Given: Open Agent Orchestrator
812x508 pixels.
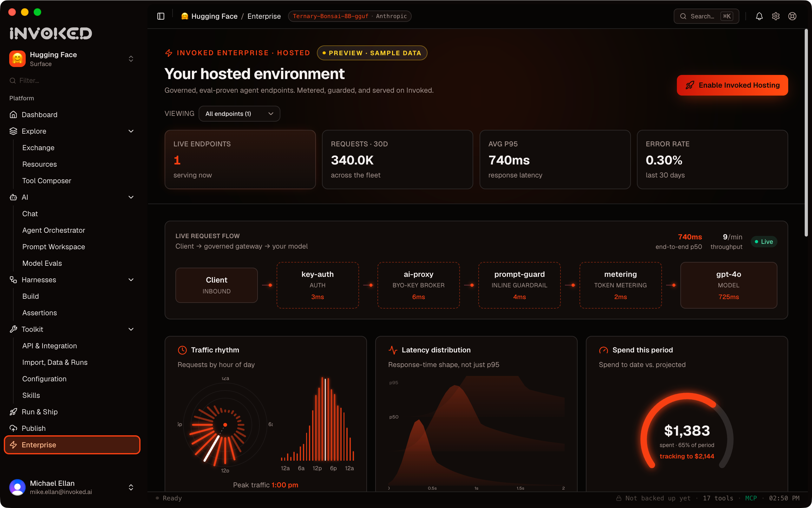Looking at the screenshot, I should (54, 230).
